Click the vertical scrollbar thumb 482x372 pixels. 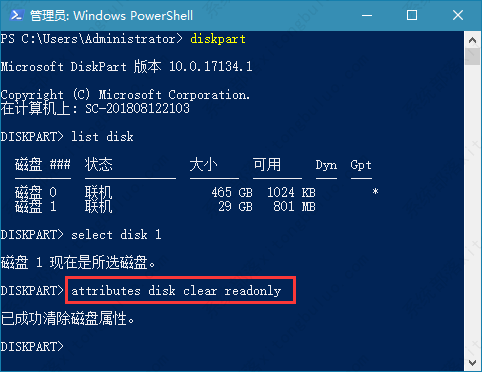click(472, 56)
